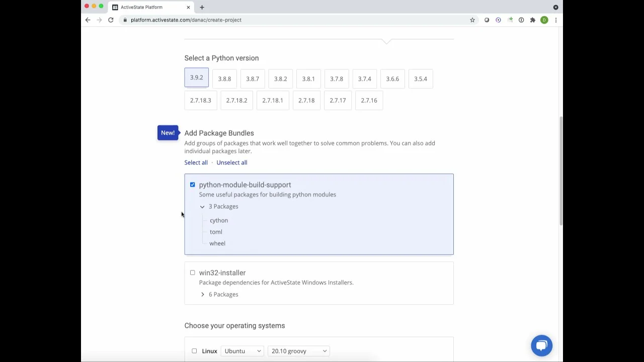Viewport: 644px width, 362px height.
Task: Click the cython package entry
Action: (219, 220)
